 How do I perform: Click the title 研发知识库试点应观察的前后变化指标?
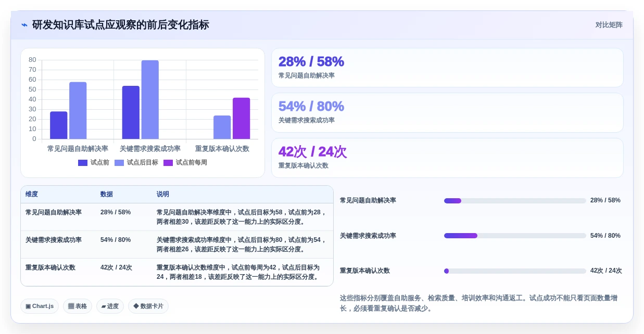pyautogui.click(x=121, y=25)
